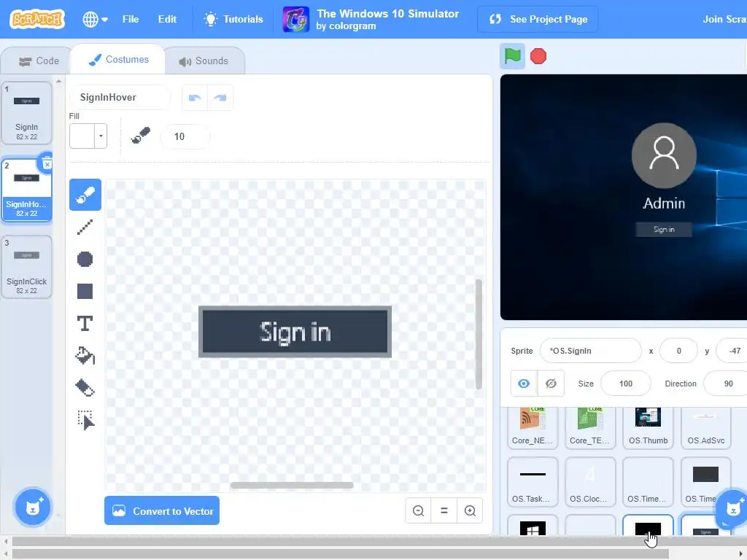Edit the sprite x position field
Screen dimensions: 747x560
point(678,351)
